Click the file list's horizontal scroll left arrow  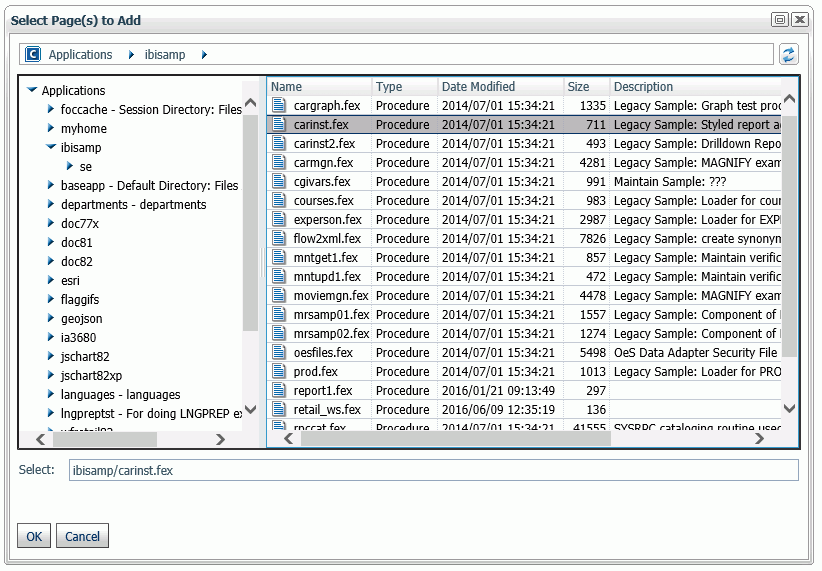tap(288, 439)
